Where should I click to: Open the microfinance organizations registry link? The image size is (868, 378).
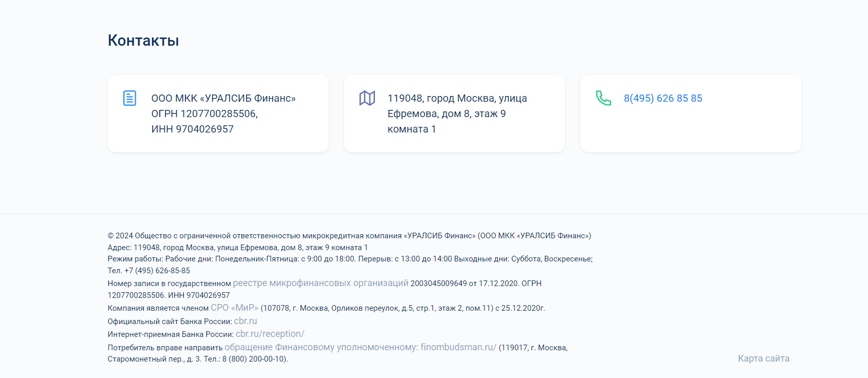[x=320, y=283]
